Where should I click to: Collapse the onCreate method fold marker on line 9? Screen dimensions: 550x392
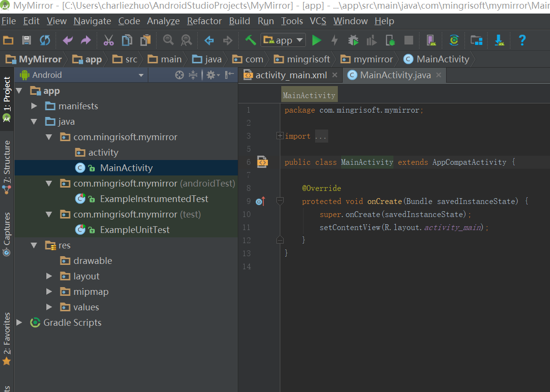click(280, 201)
